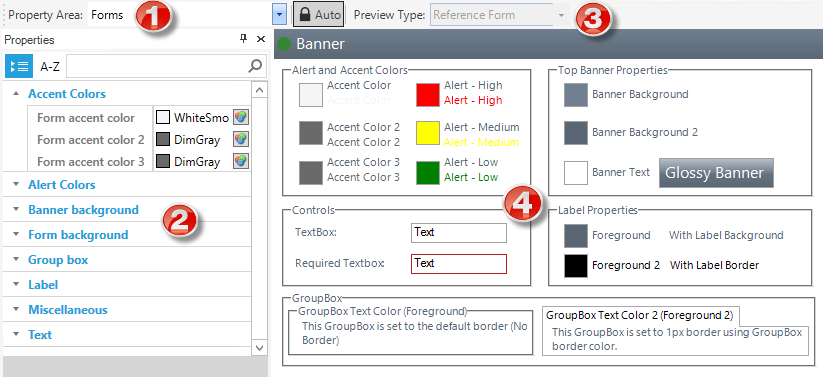
Task: Click DimGray swatch for Form accent color 2
Action: click(x=163, y=139)
